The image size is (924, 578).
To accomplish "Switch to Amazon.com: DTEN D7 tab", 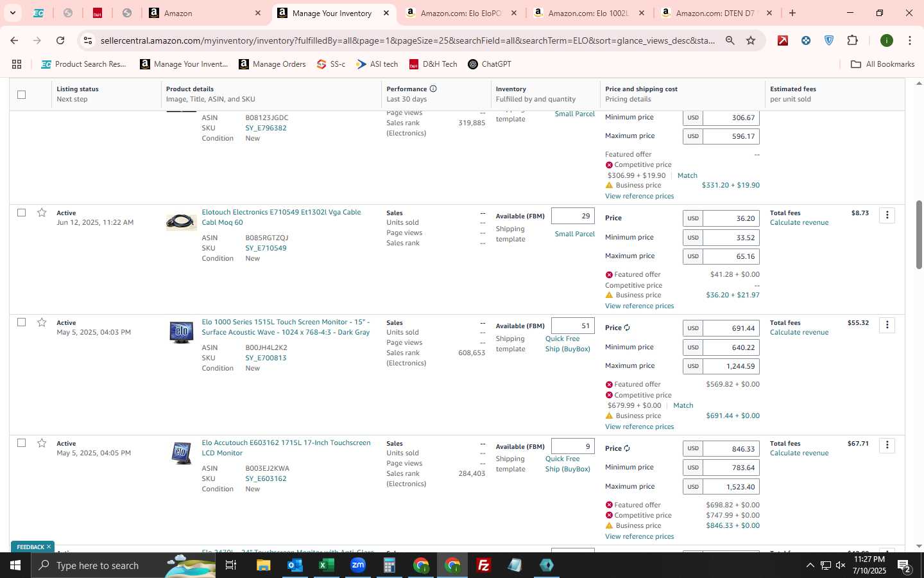I will point(716,13).
